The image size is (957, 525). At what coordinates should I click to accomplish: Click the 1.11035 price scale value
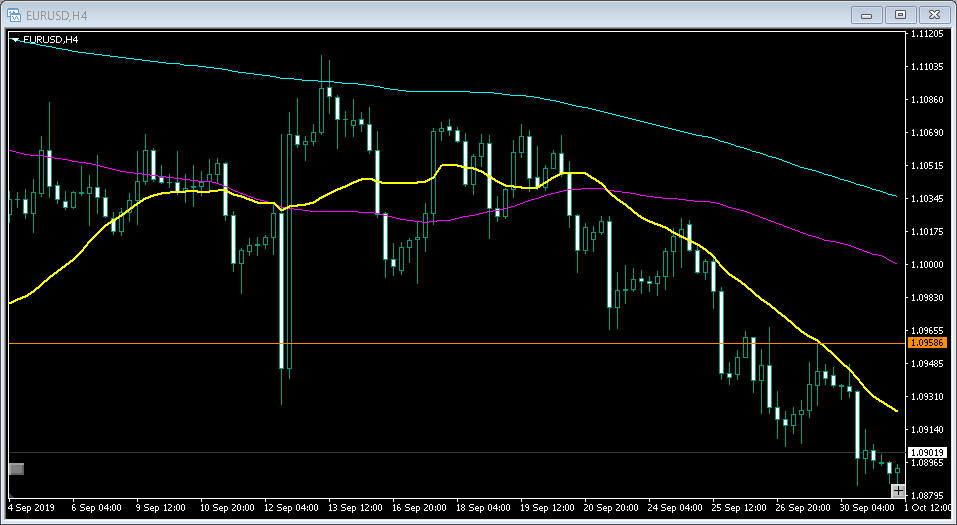click(927, 67)
